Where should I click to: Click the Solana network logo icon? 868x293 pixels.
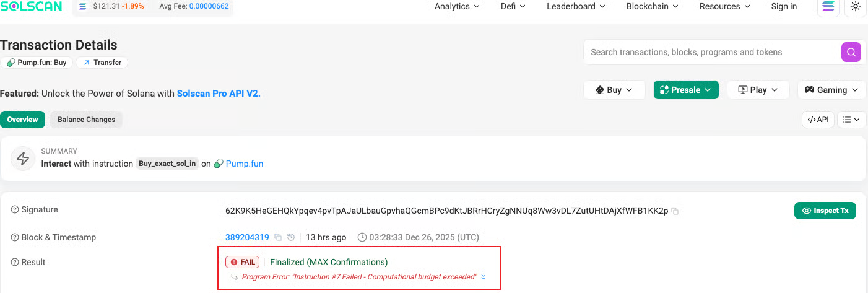coord(828,7)
